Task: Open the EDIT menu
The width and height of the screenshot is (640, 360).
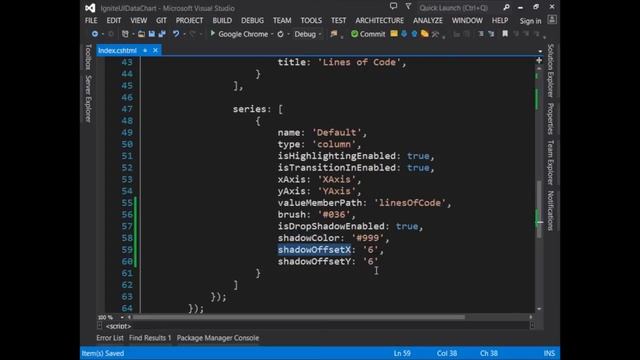Action: click(114, 20)
